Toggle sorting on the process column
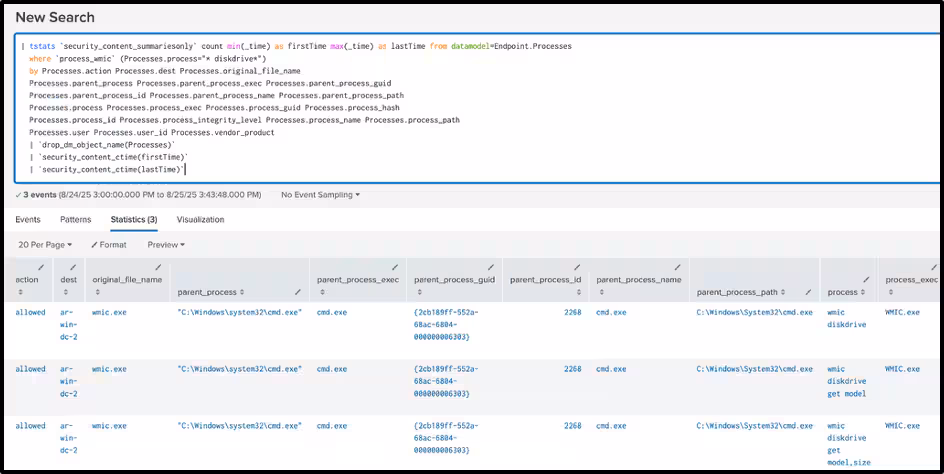The height and width of the screenshot is (474, 944). [863, 292]
